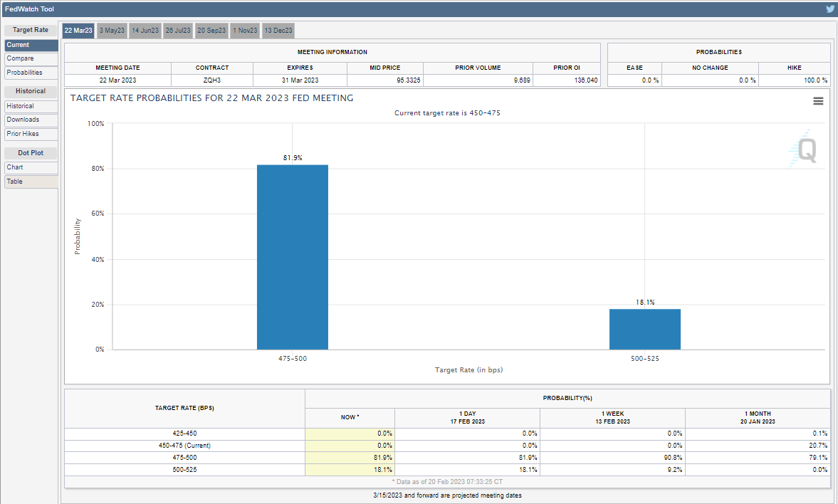Switch to 20 Sep23 meeting tab
The image size is (838, 504).
211,31
